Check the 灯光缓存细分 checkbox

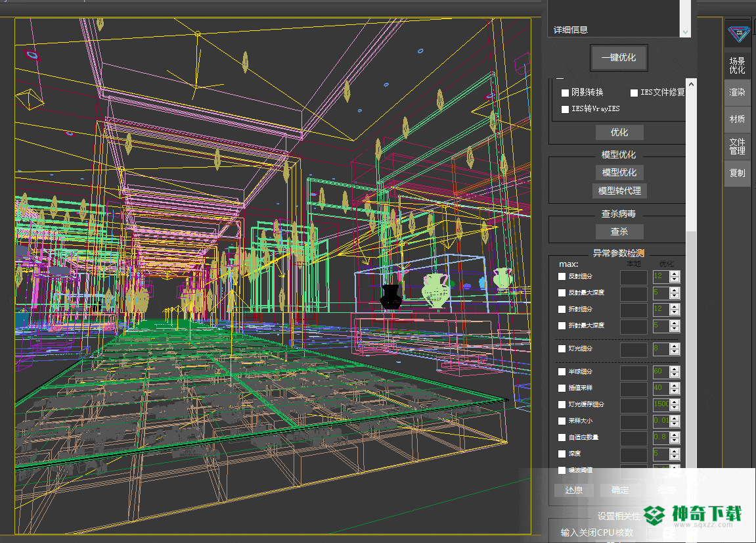coord(562,404)
